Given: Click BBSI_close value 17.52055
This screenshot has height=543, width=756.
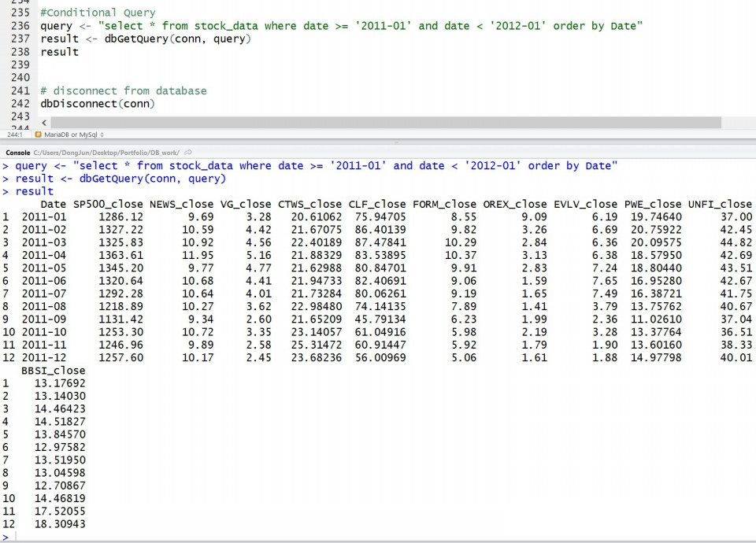Looking at the screenshot, I should coord(60,512).
